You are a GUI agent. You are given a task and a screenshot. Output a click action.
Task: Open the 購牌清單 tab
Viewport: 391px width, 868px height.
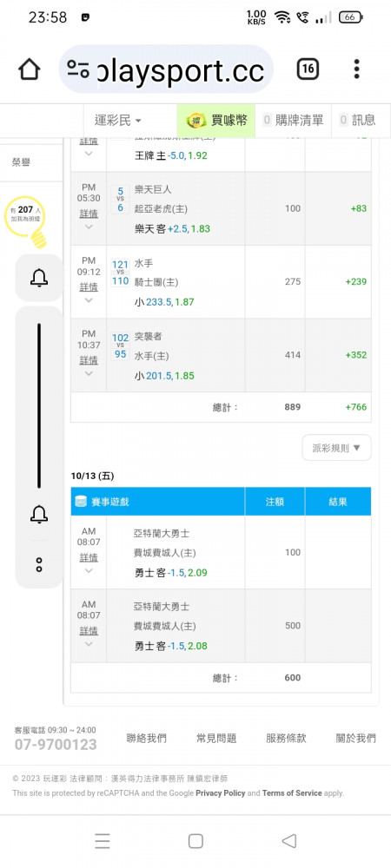pyautogui.click(x=293, y=120)
